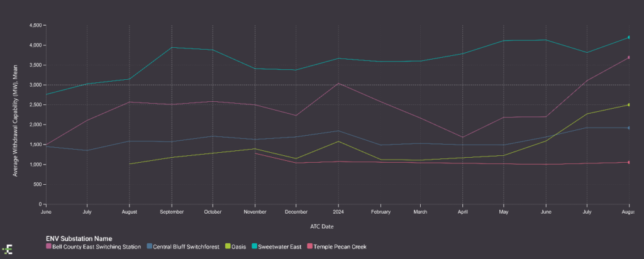Toggle the Bell County East Switching Station legend label
This screenshot has width=644, height=259.
click(x=97, y=246)
